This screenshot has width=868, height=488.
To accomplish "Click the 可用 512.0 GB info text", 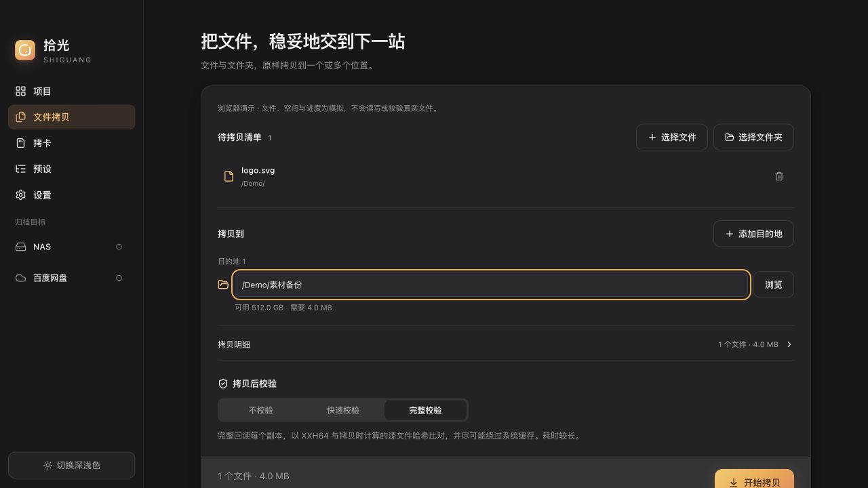I will coord(283,308).
